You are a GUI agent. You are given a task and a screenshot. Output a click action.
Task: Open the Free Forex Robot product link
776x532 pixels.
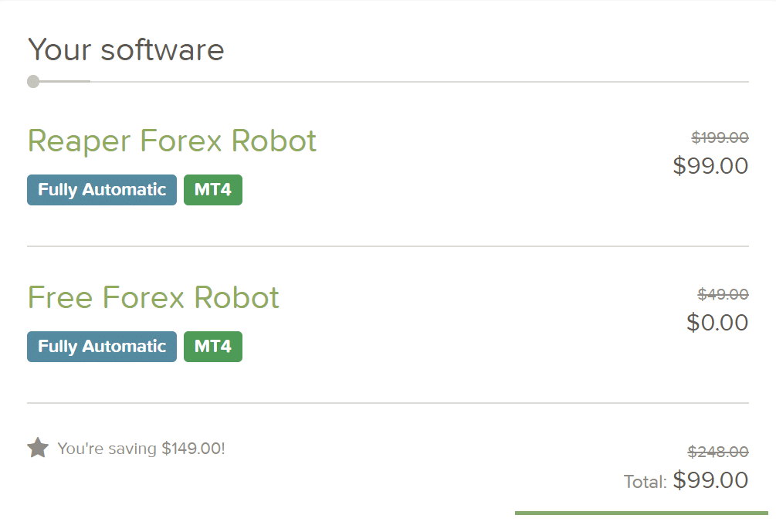coord(154,297)
